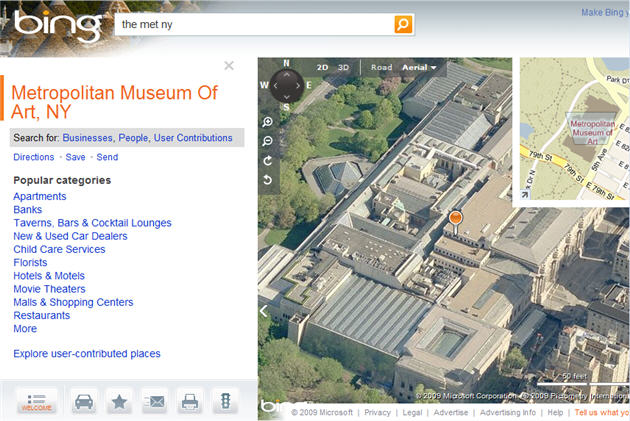
Task: Open the Florists category
Action: (30, 263)
